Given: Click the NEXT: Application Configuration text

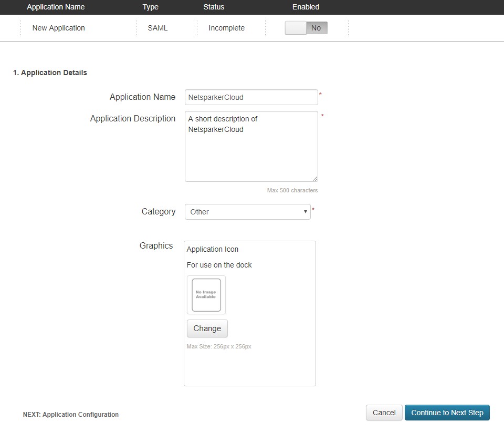Looking at the screenshot, I should (x=71, y=415).
